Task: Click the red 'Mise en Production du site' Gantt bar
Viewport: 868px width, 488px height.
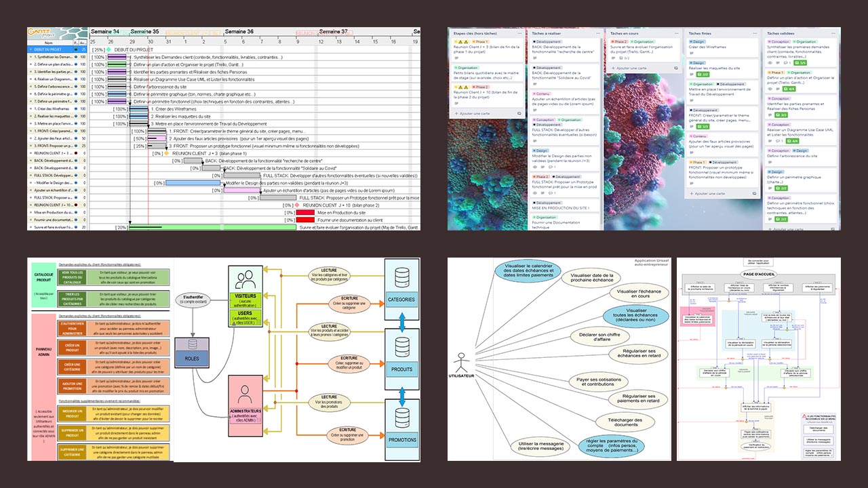Action: (305, 213)
